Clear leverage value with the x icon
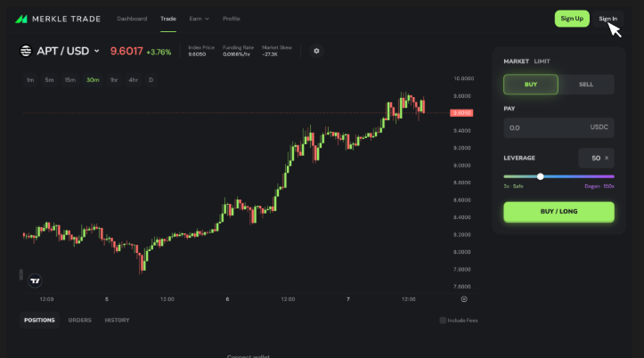The width and height of the screenshot is (644, 358). click(x=607, y=158)
